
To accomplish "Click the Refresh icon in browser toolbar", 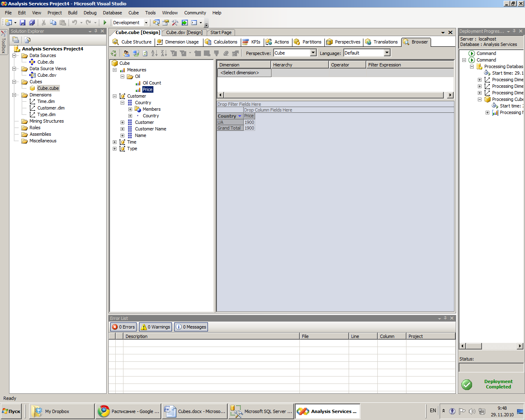I will [145, 53].
